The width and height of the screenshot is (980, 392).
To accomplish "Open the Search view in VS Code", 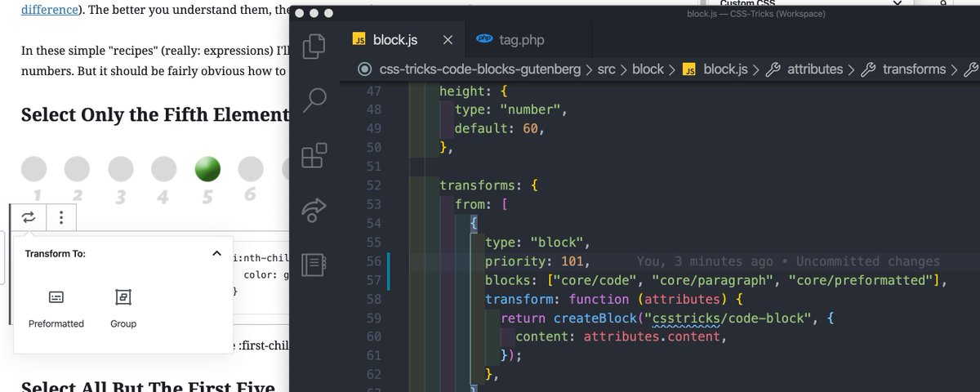I will 314,100.
